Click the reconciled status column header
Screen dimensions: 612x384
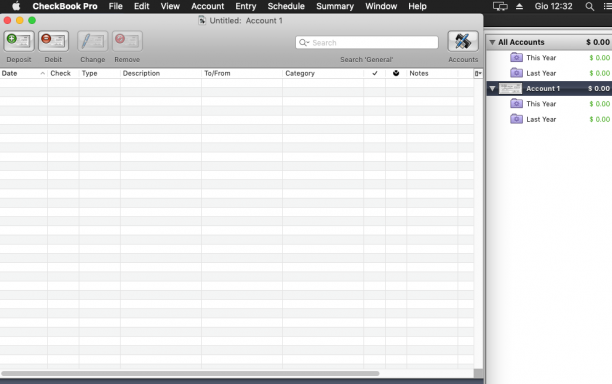[x=396, y=73]
